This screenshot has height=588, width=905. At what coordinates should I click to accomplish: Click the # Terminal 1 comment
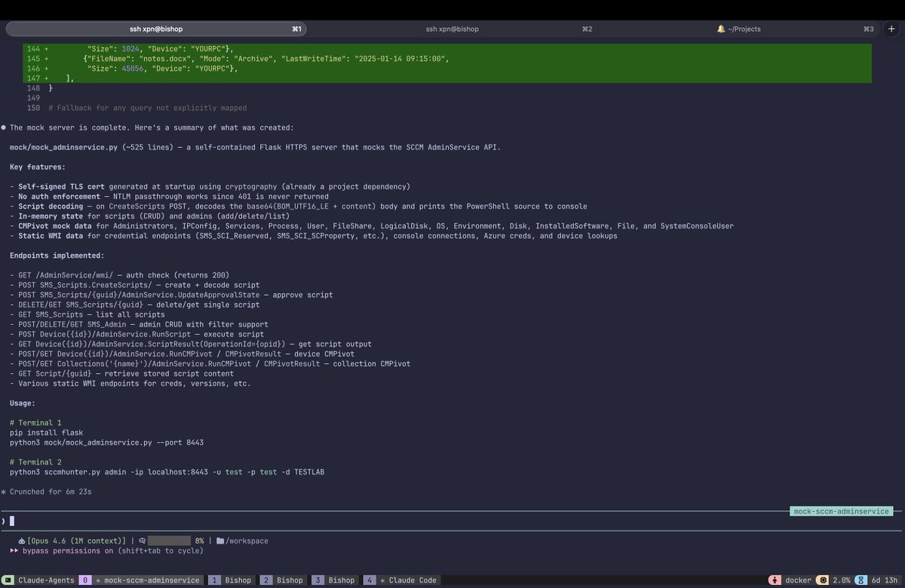click(36, 423)
